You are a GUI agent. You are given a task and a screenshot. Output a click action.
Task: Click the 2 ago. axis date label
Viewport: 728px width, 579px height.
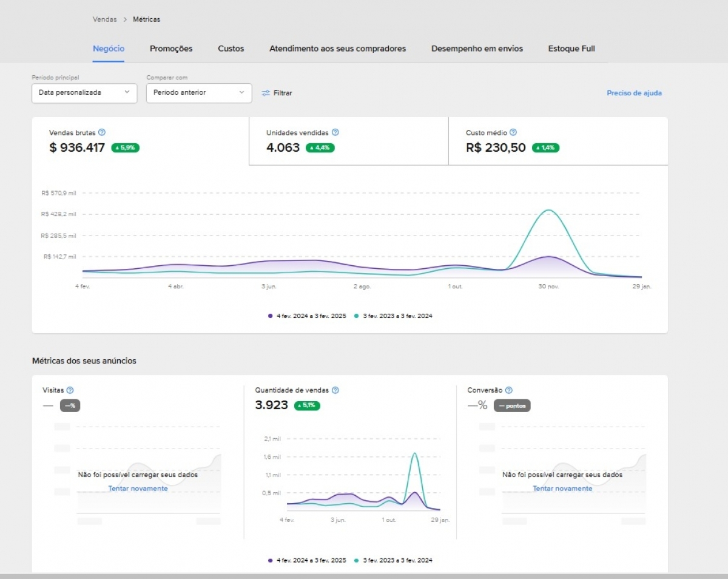click(362, 286)
